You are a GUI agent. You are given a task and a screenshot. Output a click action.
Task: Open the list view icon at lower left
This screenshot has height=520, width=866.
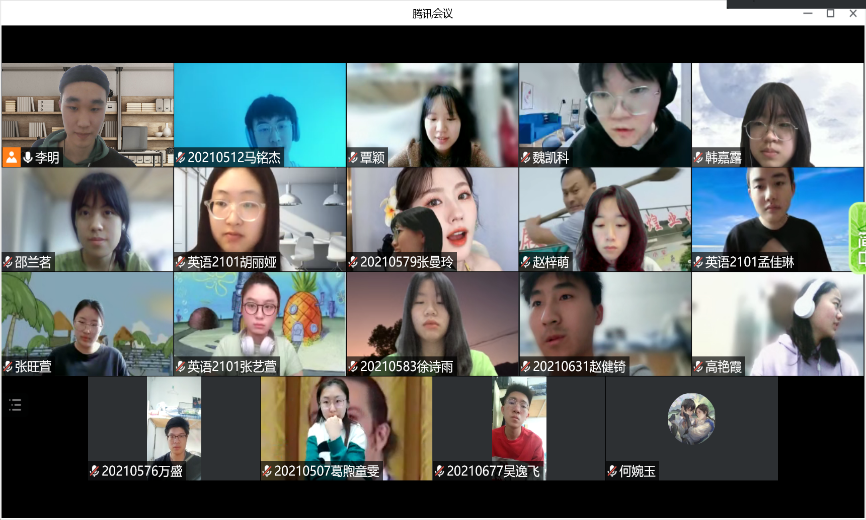coord(15,404)
